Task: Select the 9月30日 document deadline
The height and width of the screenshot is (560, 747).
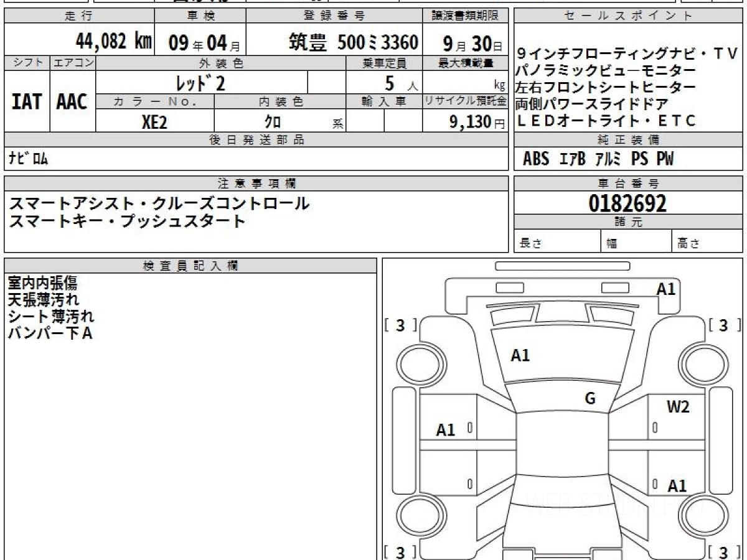Action: 472,43
